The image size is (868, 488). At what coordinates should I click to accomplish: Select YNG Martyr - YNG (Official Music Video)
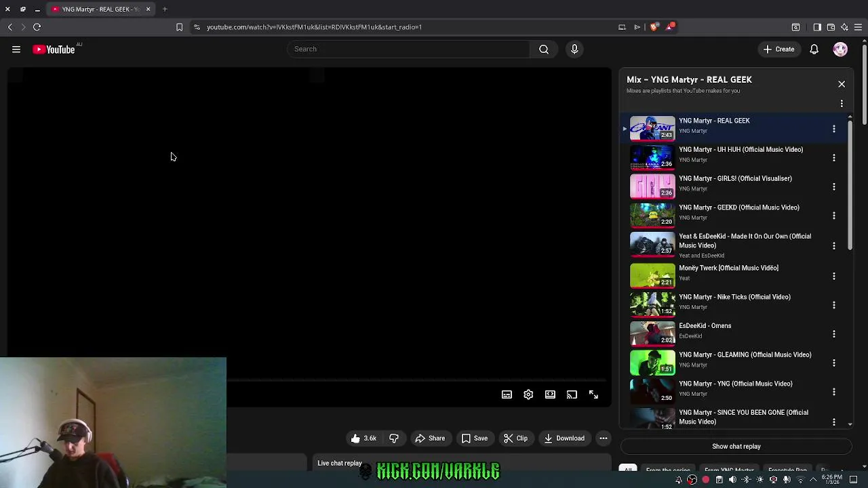point(736,384)
